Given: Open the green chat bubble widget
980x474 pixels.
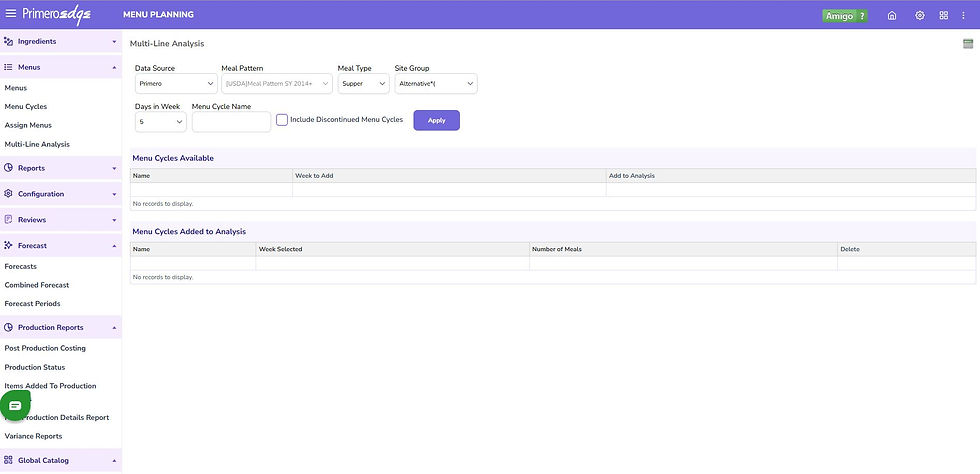Looking at the screenshot, I should tap(15, 406).
